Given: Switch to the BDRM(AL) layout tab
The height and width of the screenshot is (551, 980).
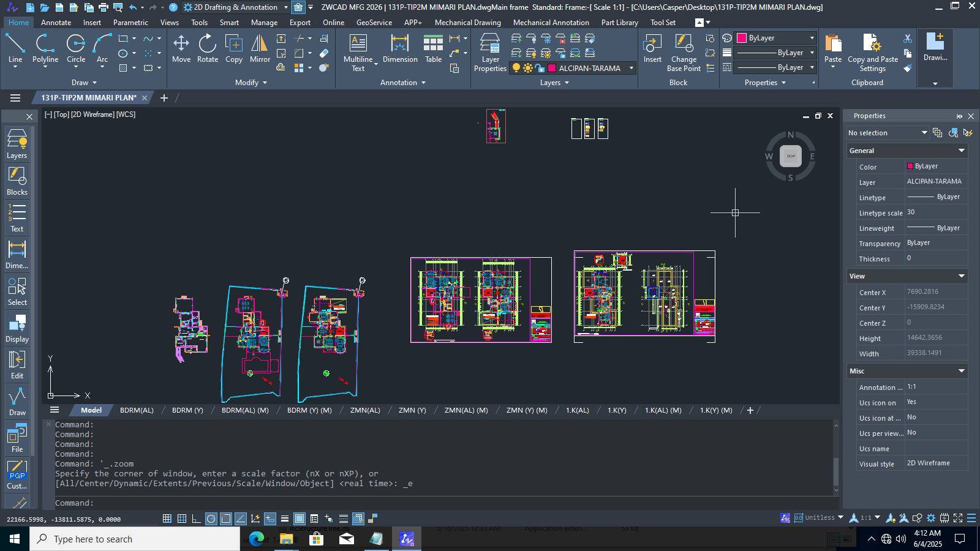Looking at the screenshot, I should click(137, 410).
